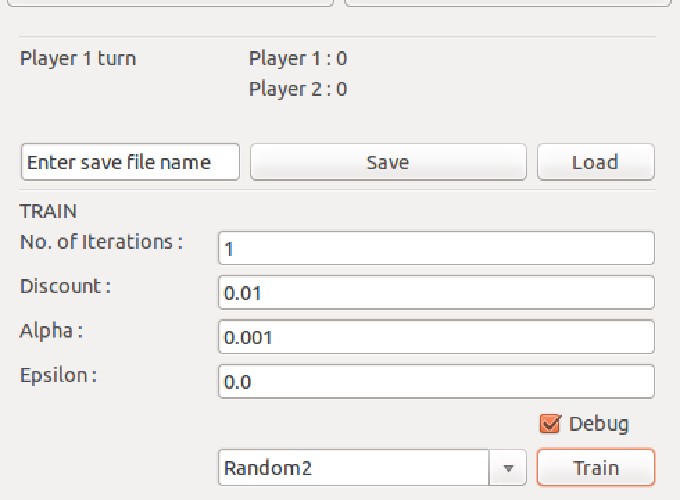Uncheck the Debug checkbox
The height and width of the screenshot is (500, 680).
coord(550,424)
